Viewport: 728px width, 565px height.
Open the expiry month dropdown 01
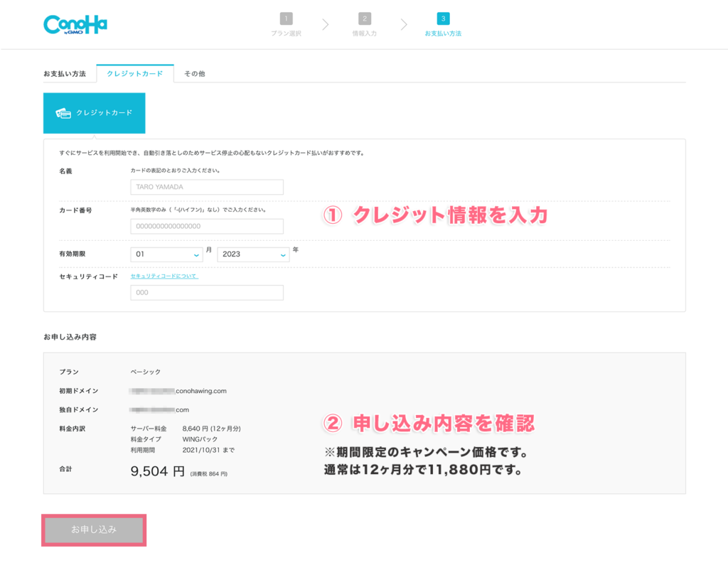(x=166, y=254)
